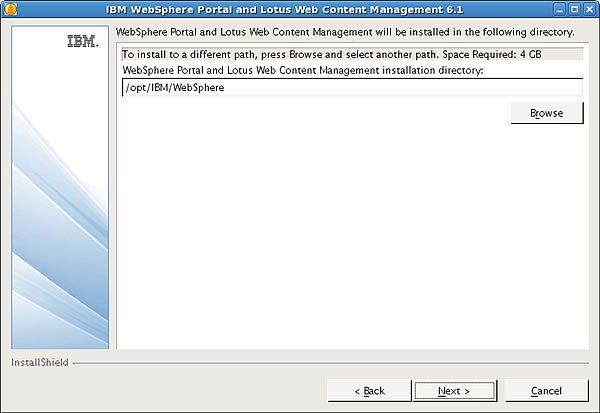
Task: Click the installer window title text
Action: tap(284, 9)
